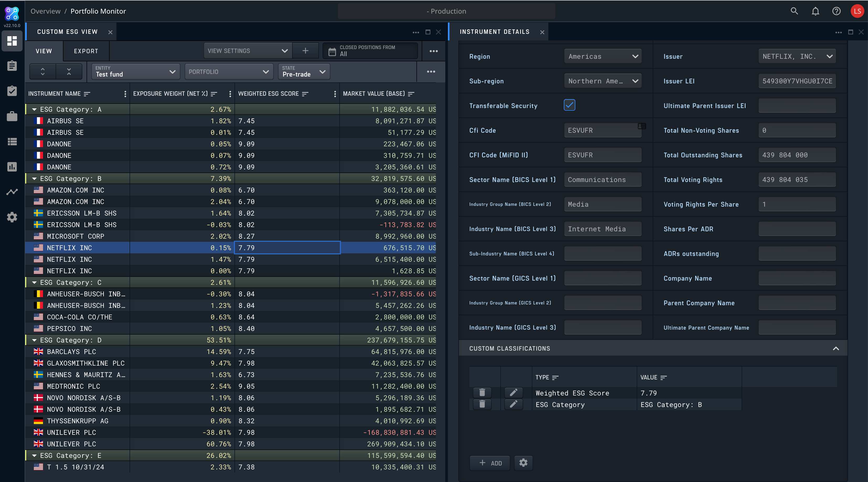Click the Cfi Code field showing ESVUFR
The height and width of the screenshot is (482, 868).
603,130
